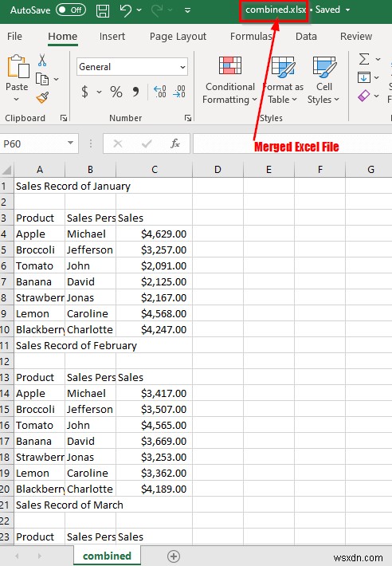Viewport: 392px width, 566px height.
Task: Open the Name Box dropdown arrow
Action: [71, 143]
